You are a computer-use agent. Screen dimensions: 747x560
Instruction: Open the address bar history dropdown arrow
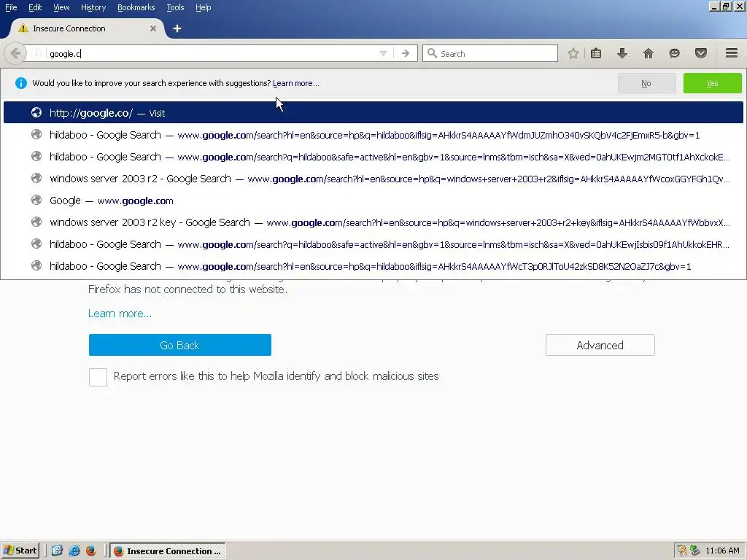coord(383,54)
